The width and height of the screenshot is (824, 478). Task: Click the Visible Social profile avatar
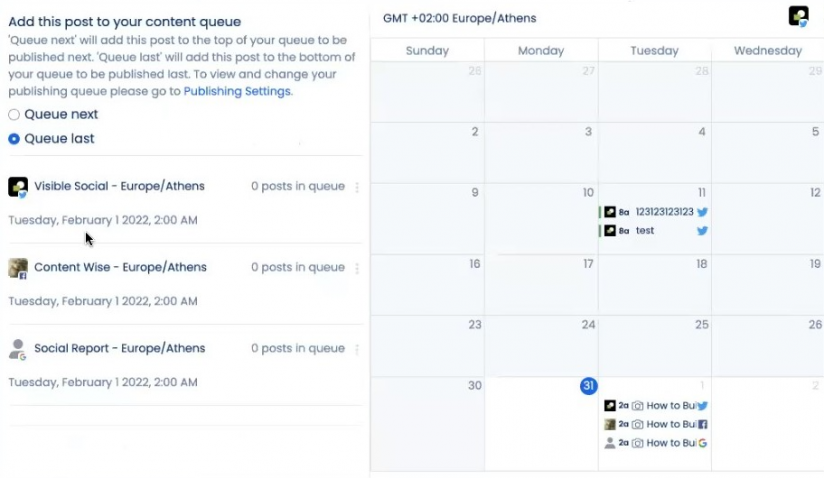tap(18, 187)
